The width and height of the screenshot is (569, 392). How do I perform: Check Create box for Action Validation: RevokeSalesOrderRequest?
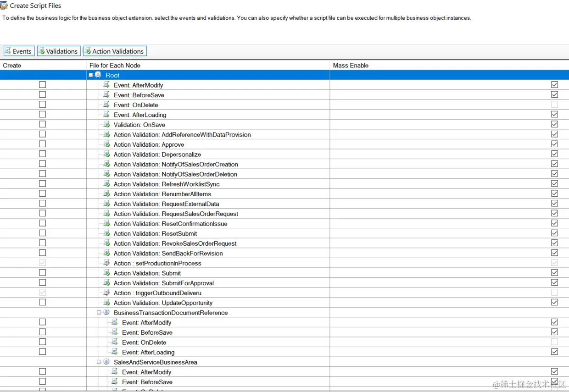click(43, 243)
